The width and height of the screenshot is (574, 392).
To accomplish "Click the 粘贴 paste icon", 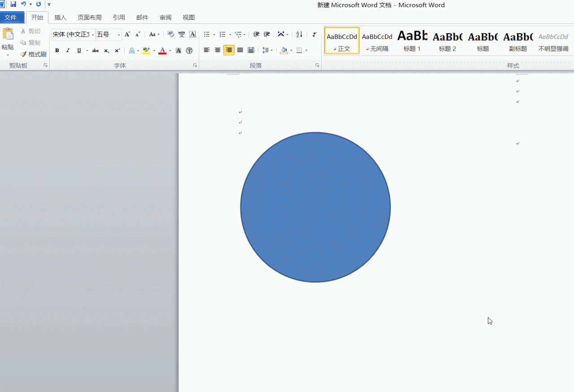I will pyautogui.click(x=8, y=34).
